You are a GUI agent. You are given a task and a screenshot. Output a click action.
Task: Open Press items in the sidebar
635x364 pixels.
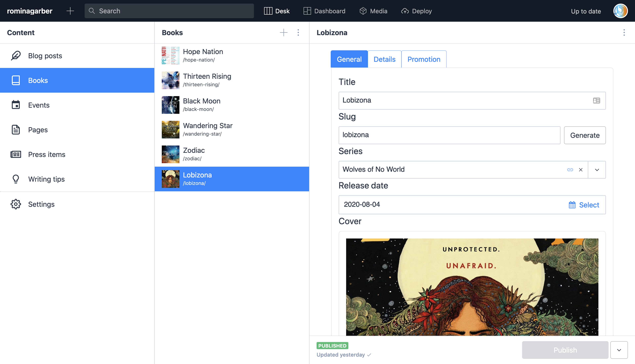tap(46, 154)
